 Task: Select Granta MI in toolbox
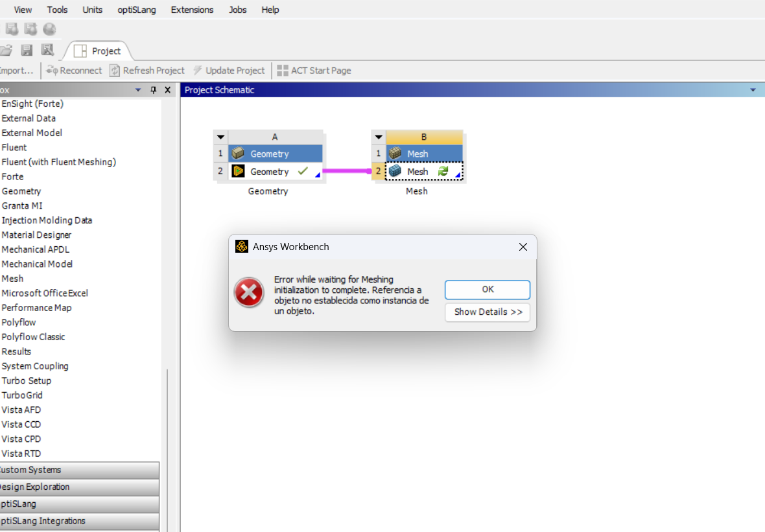(22, 206)
